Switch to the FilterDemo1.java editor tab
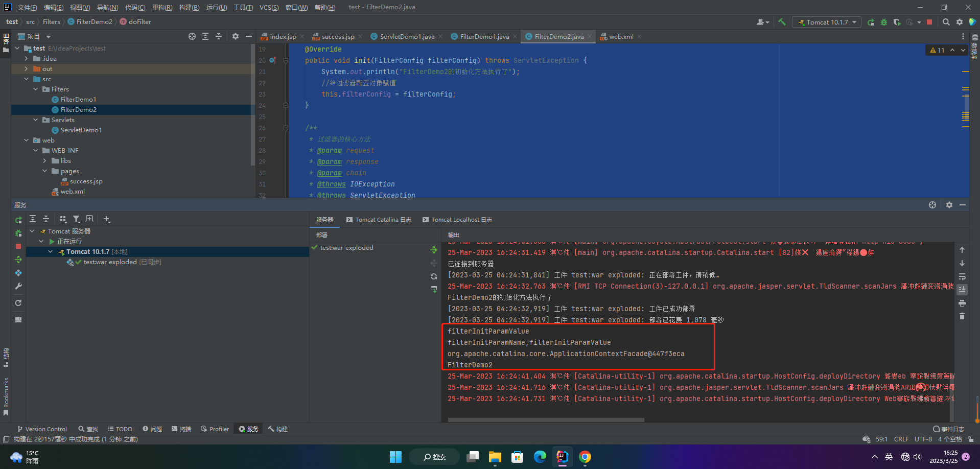This screenshot has height=469, width=980. tap(484, 36)
